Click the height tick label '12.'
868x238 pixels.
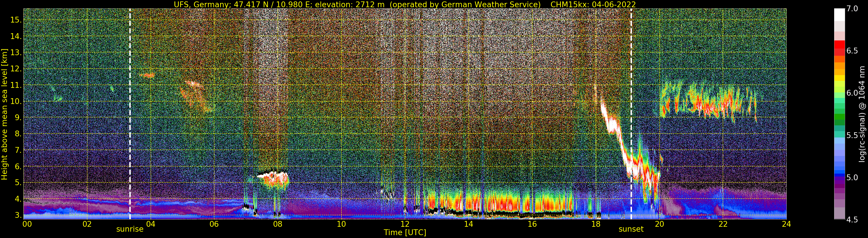[16, 69]
